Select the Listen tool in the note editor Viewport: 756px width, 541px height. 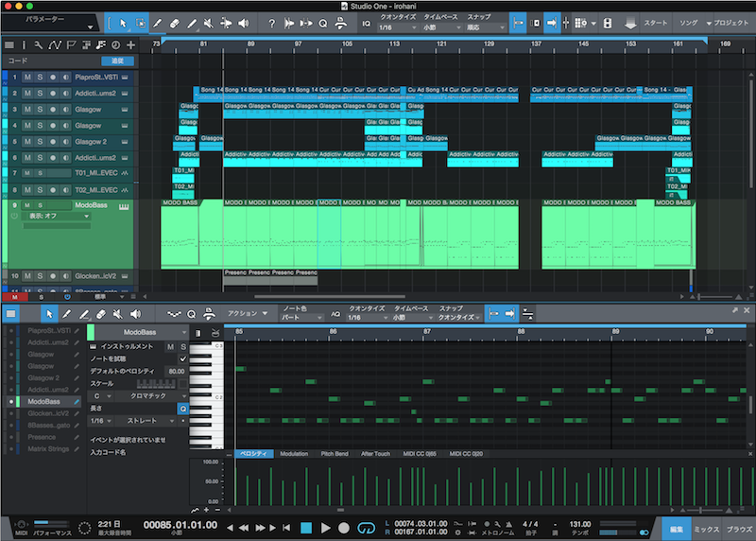click(135, 314)
